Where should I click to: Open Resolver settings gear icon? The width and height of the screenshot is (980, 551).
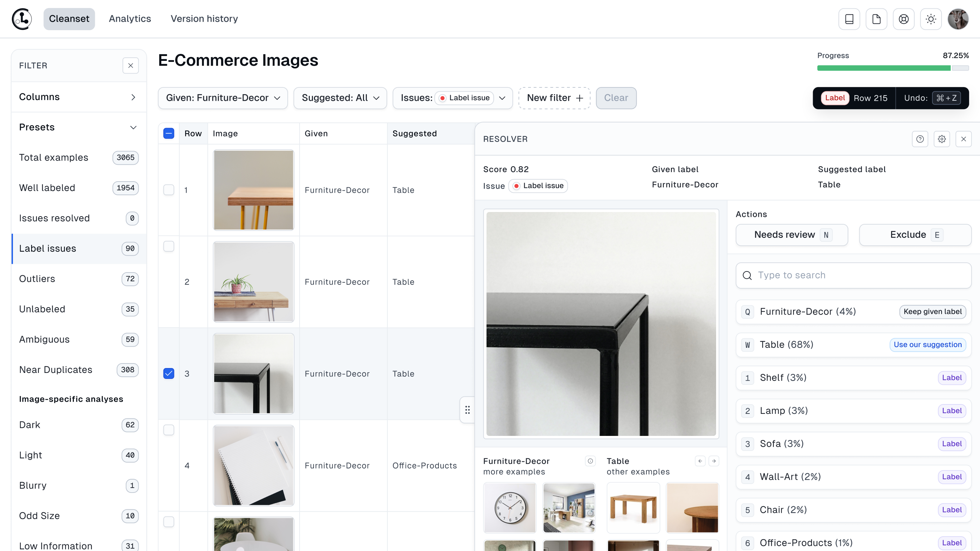click(942, 139)
